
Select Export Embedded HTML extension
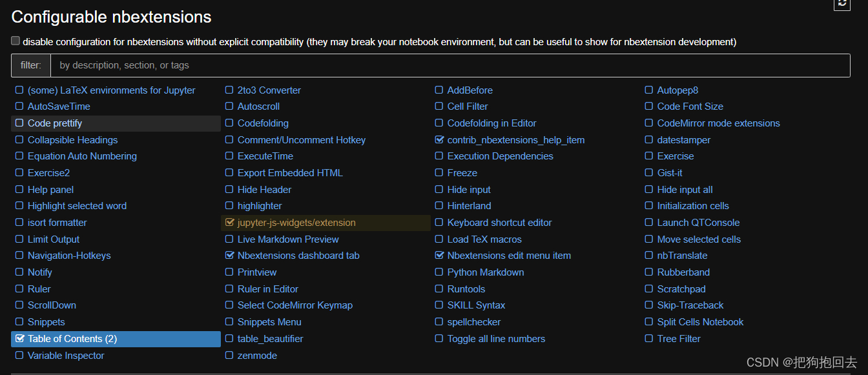click(290, 173)
